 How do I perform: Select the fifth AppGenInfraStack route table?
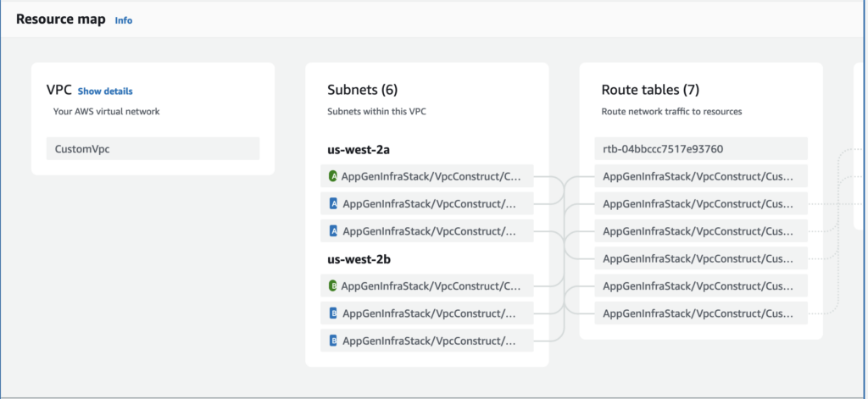point(700,285)
